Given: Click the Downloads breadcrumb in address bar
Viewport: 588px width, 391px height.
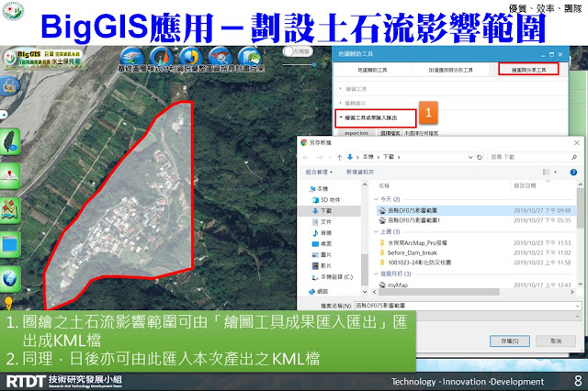Looking at the screenshot, I should click(389, 157).
